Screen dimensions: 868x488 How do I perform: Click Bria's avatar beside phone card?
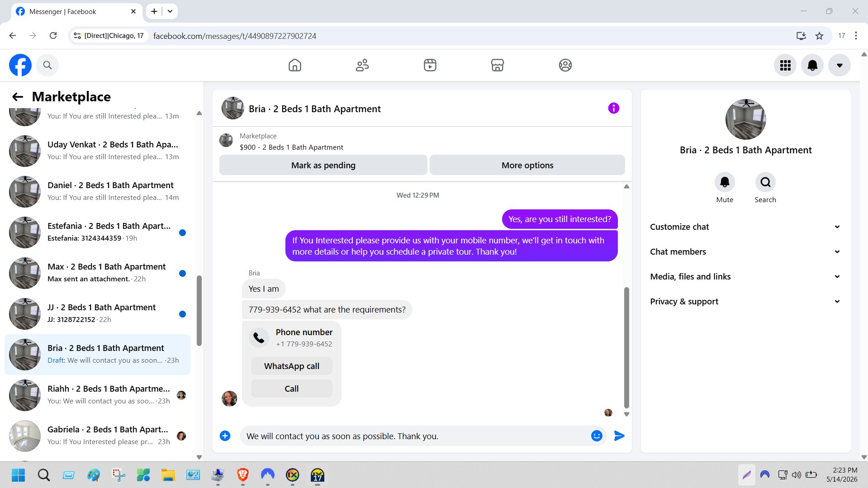229,398
